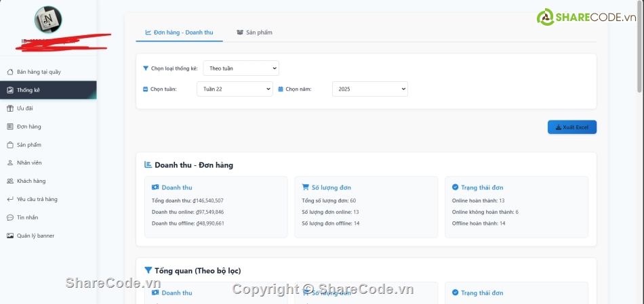Select Thống kê in sidebar menu
644x304 pixels.
point(48,90)
